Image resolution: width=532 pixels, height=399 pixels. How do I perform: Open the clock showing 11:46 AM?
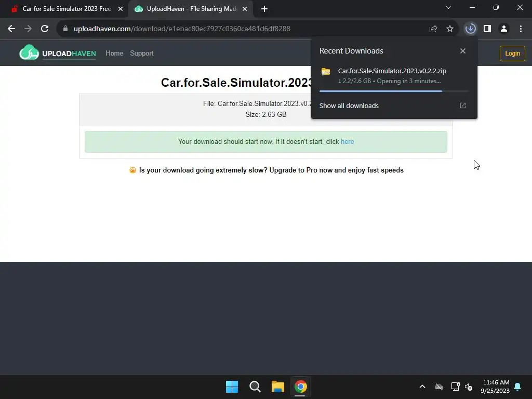[495, 387]
